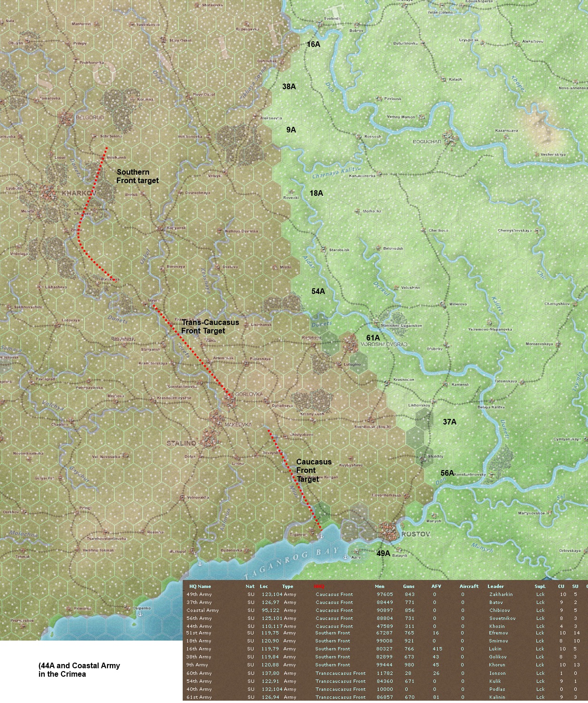Click the CU column header
This screenshot has height=703, width=588.
point(561,586)
